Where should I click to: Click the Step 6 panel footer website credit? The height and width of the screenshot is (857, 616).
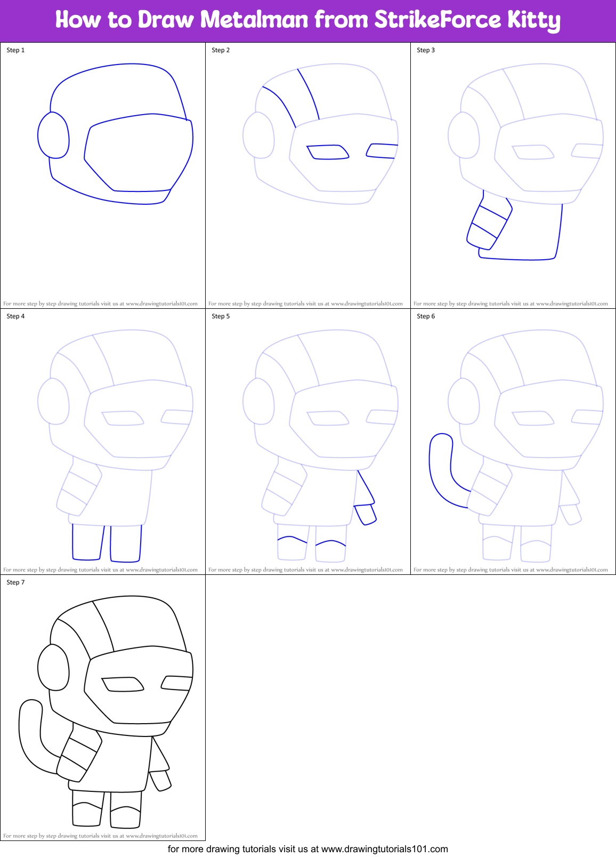point(510,570)
